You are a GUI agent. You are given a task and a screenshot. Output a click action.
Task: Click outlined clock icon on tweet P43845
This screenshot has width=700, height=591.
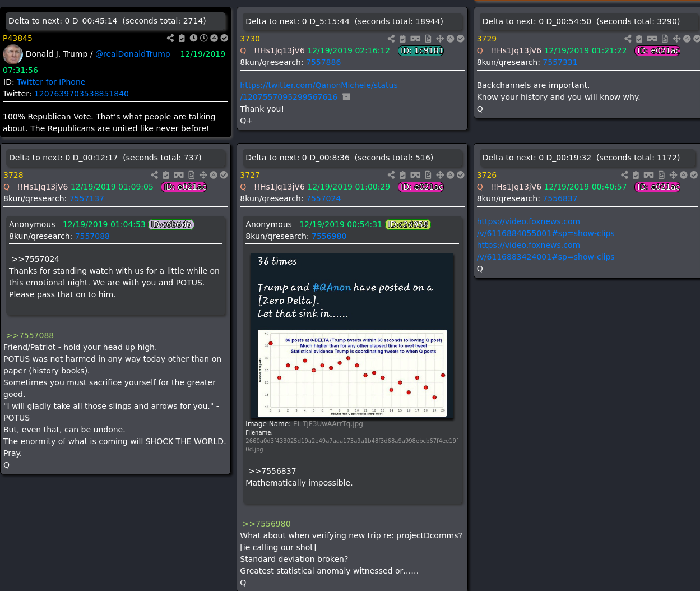coord(204,38)
